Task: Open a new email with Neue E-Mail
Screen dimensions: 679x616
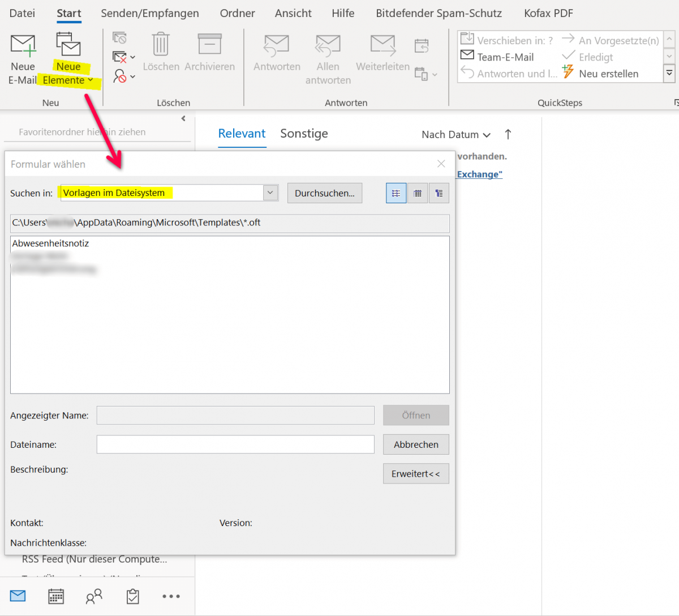Action: click(x=23, y=55)
